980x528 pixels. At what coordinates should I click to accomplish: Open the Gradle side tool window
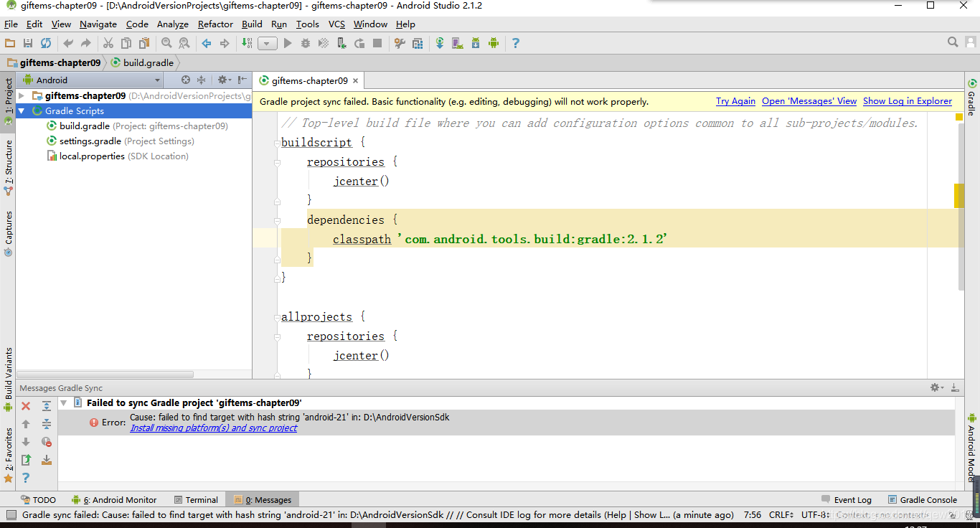coord(972,98)
